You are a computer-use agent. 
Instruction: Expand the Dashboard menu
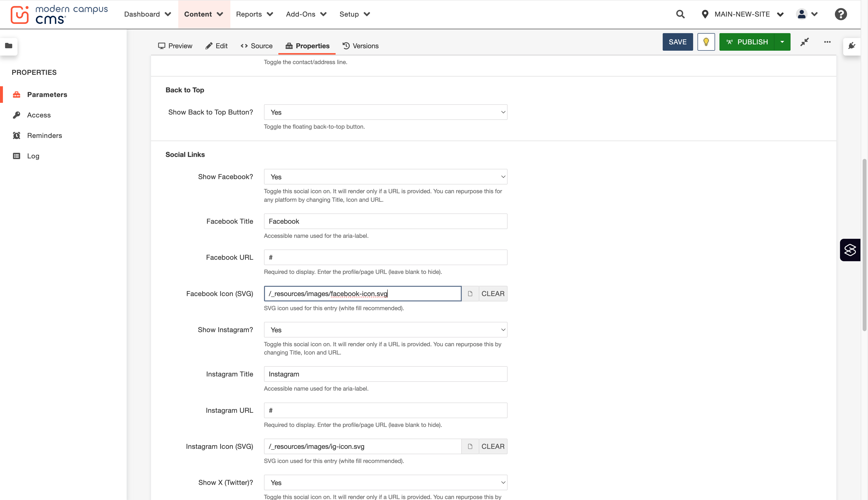[x=148, y=14]
